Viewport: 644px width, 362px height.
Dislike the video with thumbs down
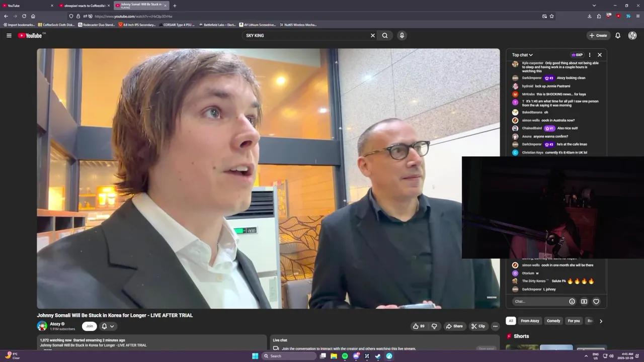[435, 326]
